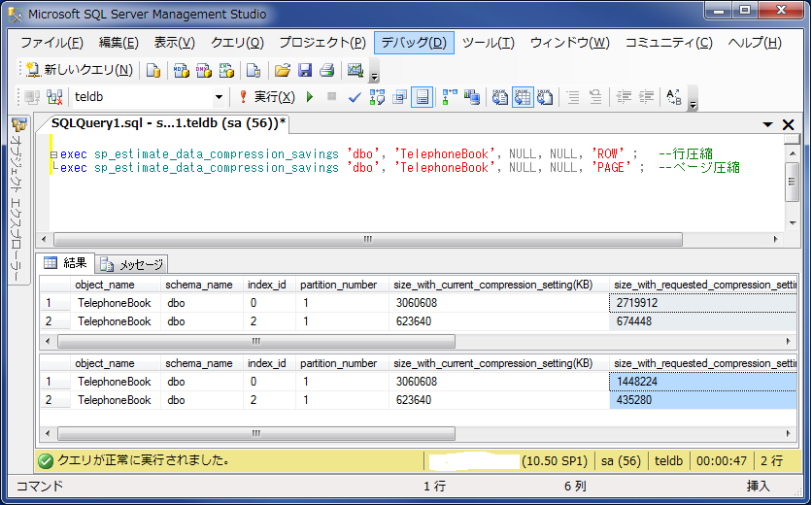Click the Change Connection icon
This screenshot has width=812, height=505.
coord(54,97)
